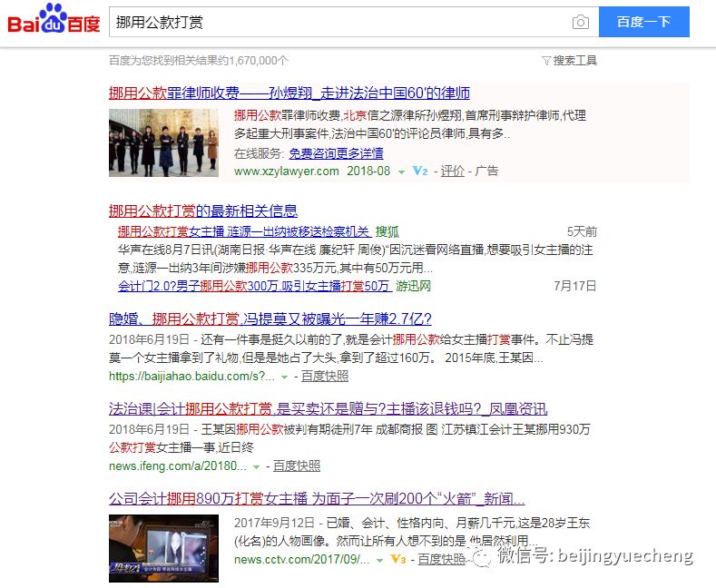This screenshot has width=716, height=588.
Task: Click the www.xzylawyer.com URL
Action: [286, 171]
